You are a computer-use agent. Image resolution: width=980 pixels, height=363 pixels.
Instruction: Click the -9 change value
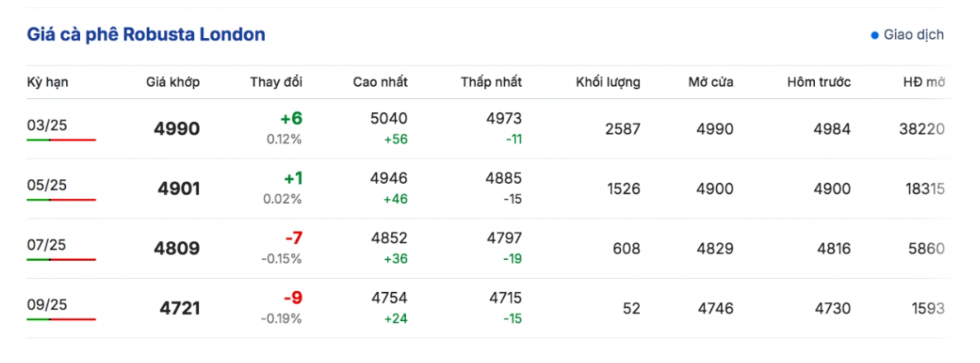[x=291, y=298]
